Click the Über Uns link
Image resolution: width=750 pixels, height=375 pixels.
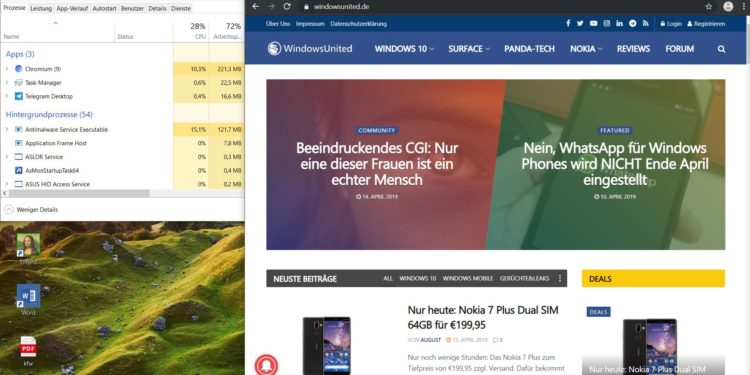coord(278,23)
